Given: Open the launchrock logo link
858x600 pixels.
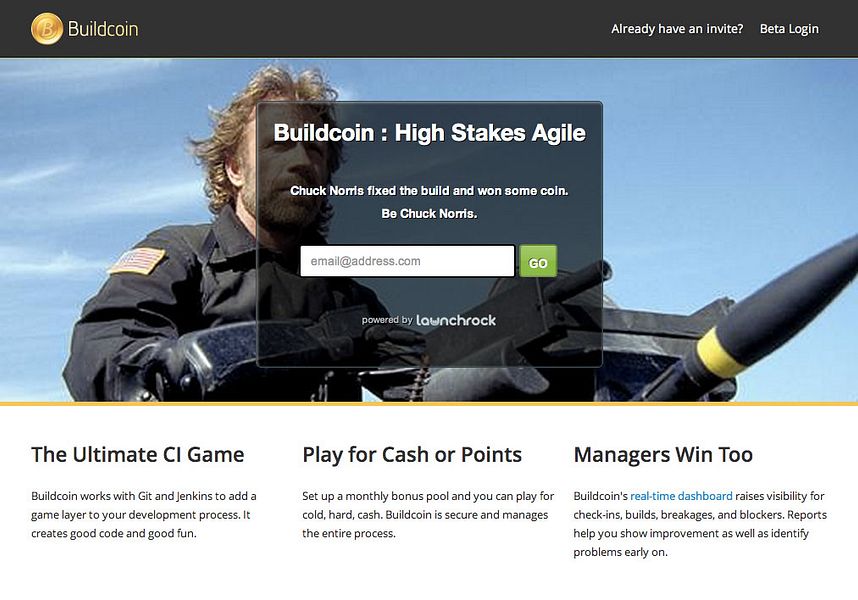Looking at the screenshot, I should click(x=456, y=320).
